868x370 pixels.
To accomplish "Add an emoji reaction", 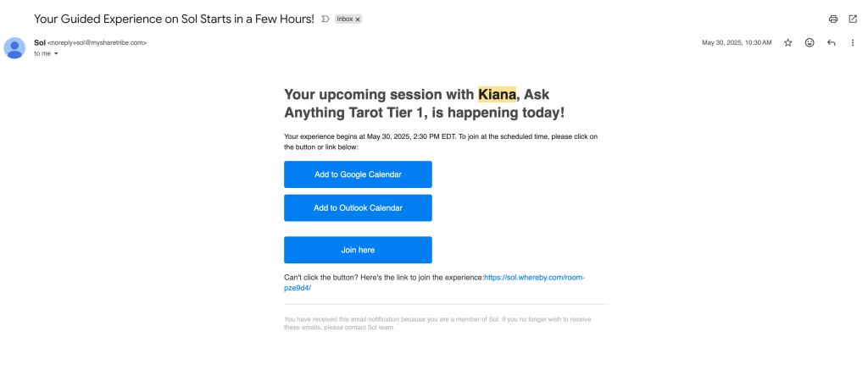I will pos(810,42).
